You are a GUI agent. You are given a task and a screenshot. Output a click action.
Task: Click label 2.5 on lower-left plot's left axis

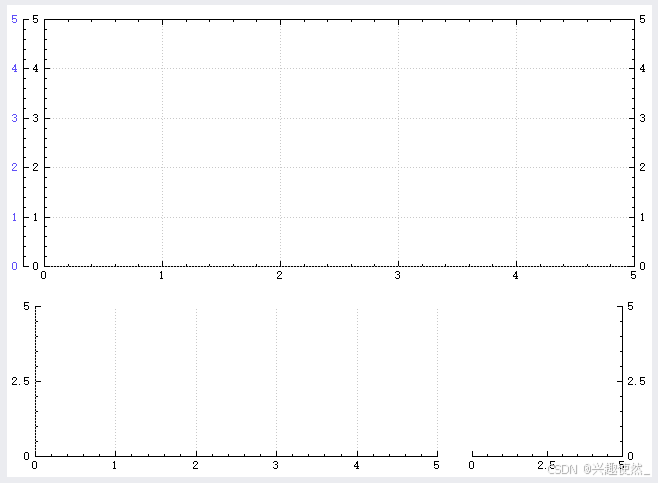click(x=21, y=381)
